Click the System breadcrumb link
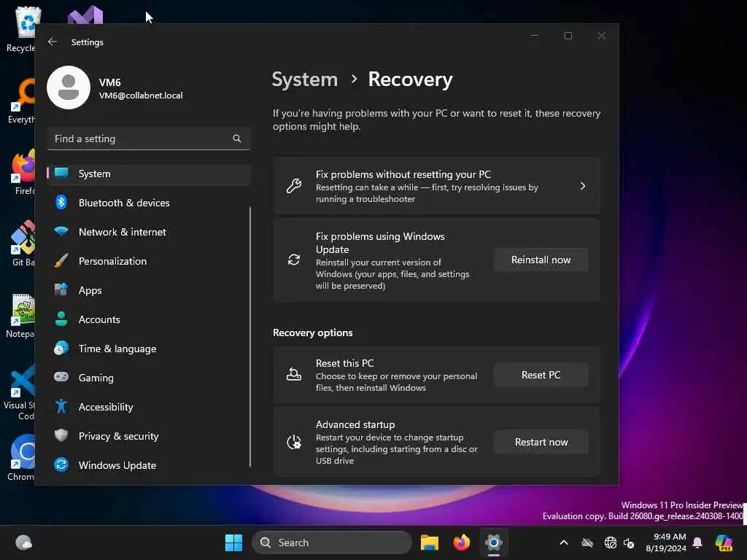This screenshot has width=747, height=560. [x=304, y=79]
